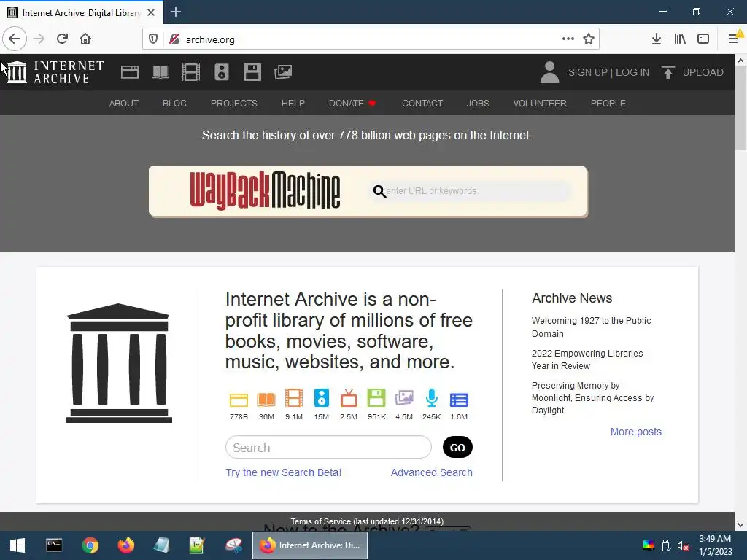
Task: Open the Firefox library icon
Action: (680, 39)
